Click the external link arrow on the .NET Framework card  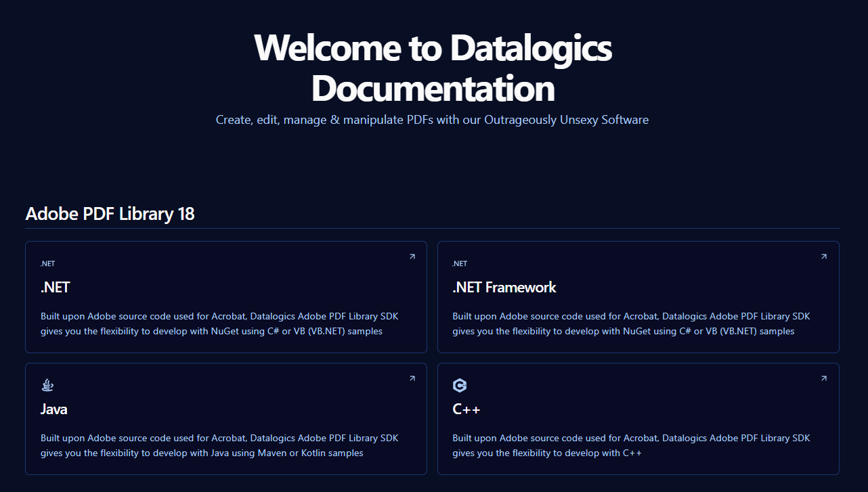tap(824, 256)
